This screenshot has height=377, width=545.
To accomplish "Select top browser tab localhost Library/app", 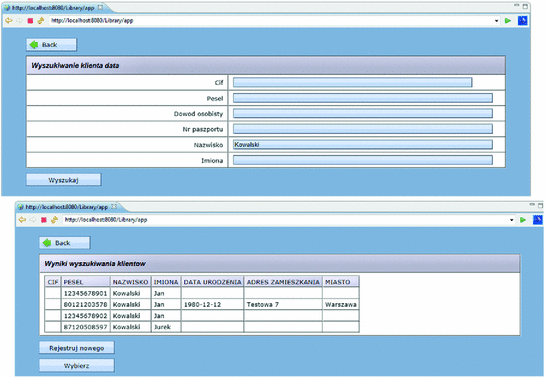I will [x=53, y=7].
